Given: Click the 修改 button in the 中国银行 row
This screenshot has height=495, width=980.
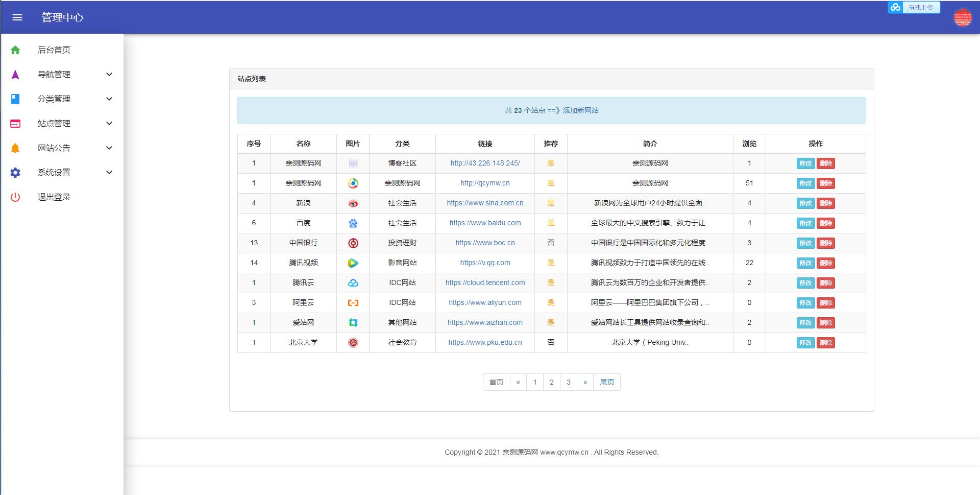Looking at the screenshot, I should click(x=805, y=243).
